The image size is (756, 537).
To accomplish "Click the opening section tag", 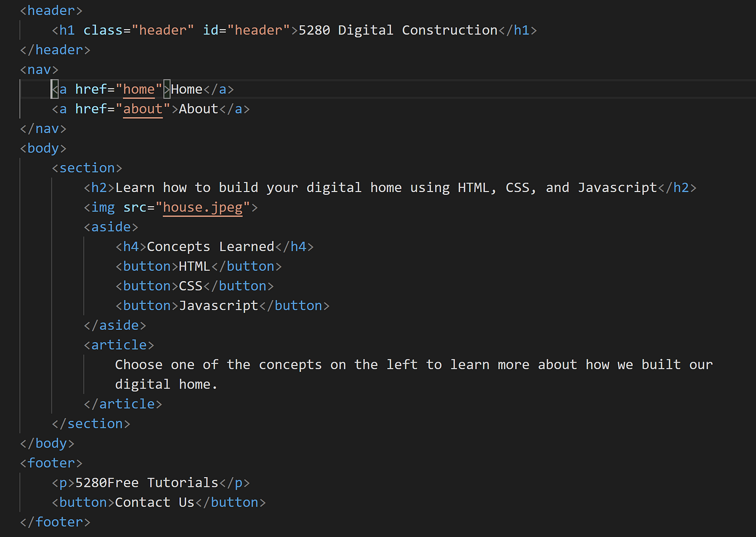I will [86, 168].
